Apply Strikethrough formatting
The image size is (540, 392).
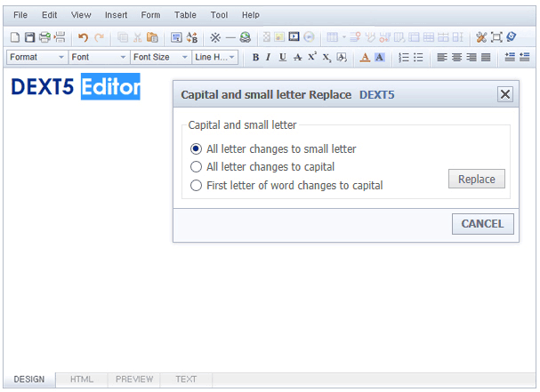(x=297, y=57)
